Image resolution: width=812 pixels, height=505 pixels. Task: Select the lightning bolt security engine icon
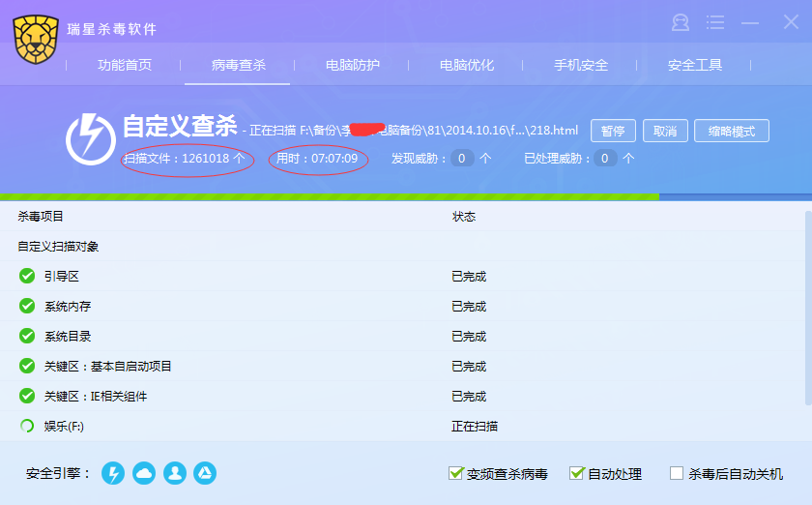(x=113, y=473)
